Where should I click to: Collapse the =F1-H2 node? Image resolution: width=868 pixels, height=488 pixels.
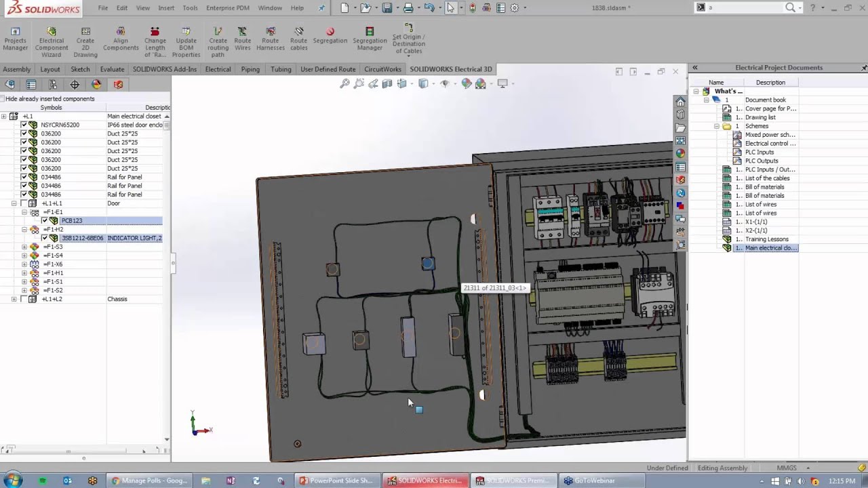click(24, 230)
